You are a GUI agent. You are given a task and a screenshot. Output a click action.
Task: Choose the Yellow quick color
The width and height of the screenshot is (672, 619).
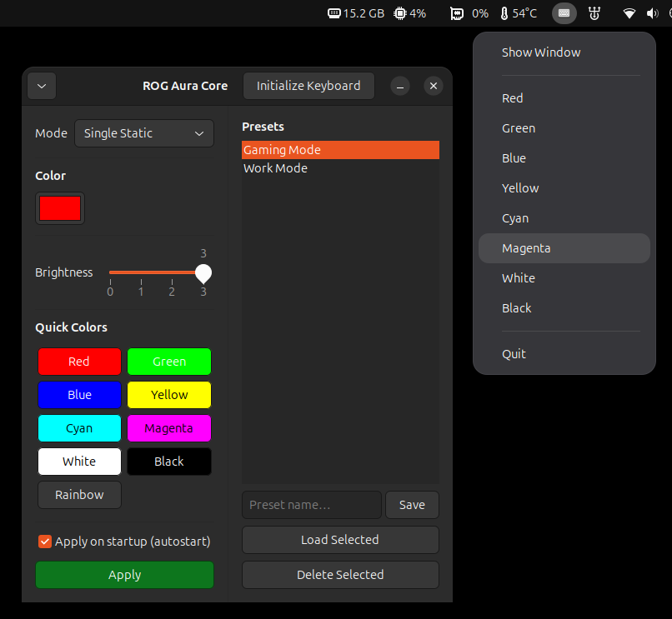point(169,395)
